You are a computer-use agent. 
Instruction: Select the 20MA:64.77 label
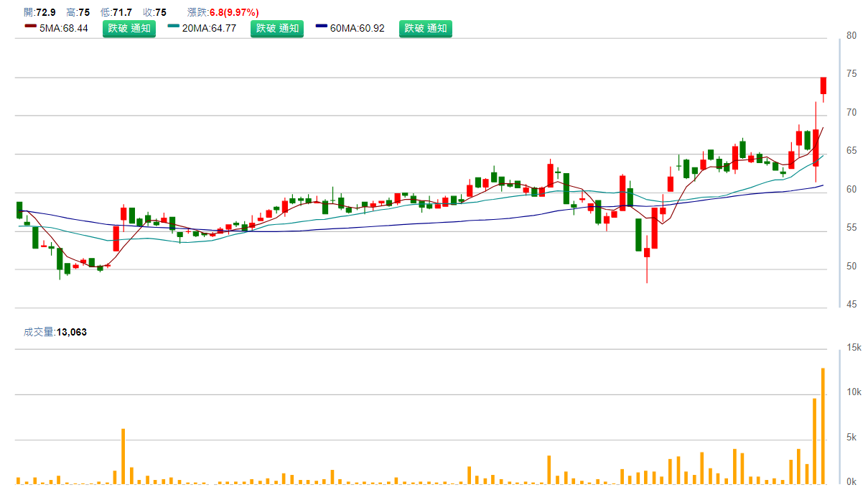209,29
